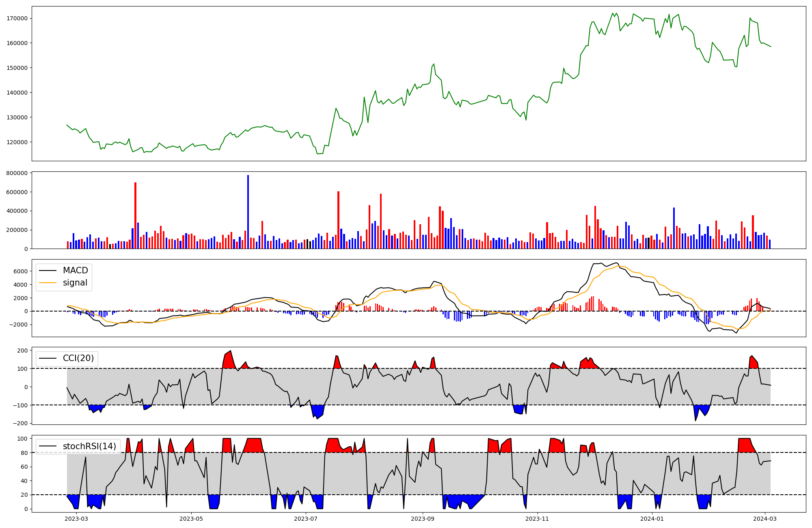
Task: Click the 100 stochRSI axis label
Action: click(x=23, y=439)
